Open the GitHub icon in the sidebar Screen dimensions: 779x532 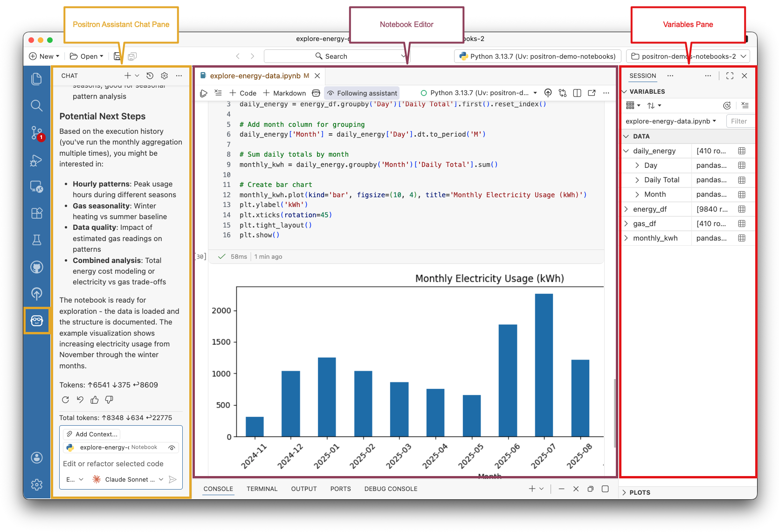[37, 267]
